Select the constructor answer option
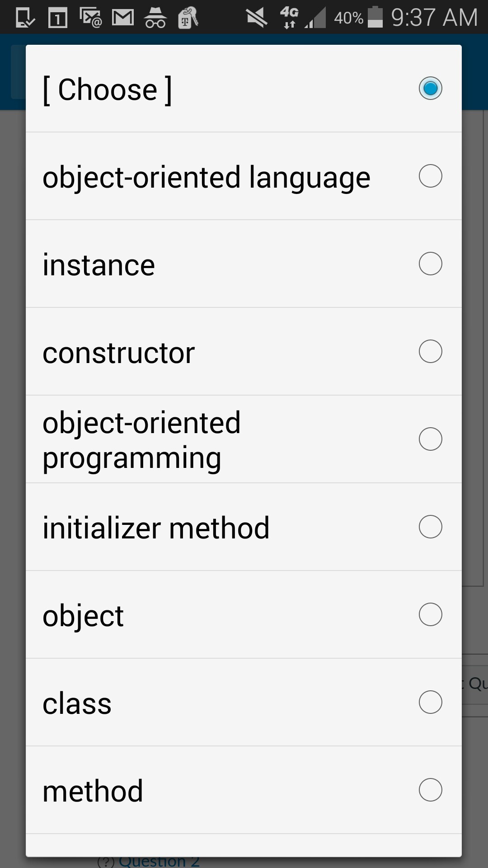The image size is (488, 868). coord(430,351)
